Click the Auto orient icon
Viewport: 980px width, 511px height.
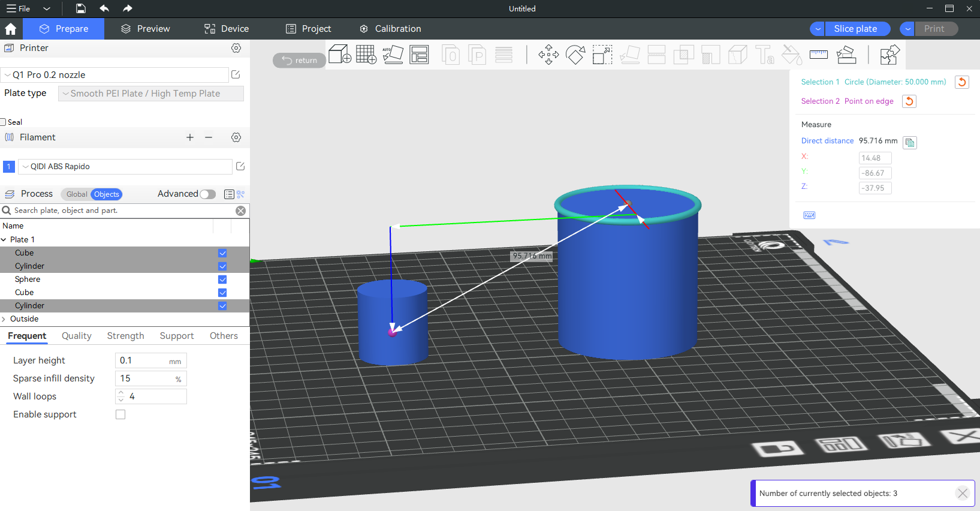pos(393,55)
